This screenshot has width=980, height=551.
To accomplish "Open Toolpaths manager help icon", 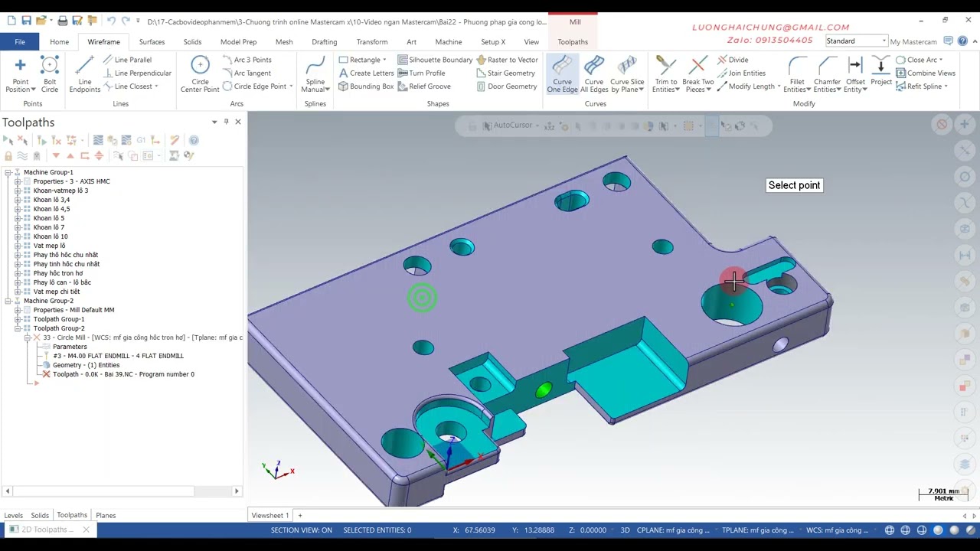I will [194, 140].
